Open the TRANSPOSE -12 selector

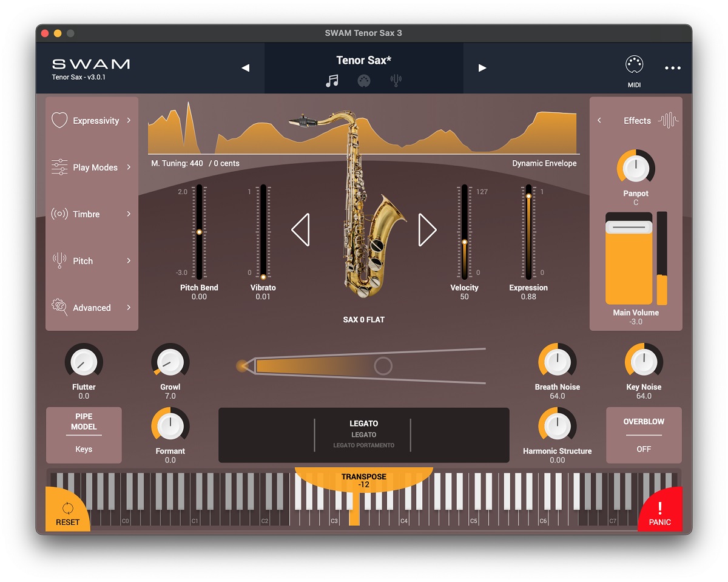[364, 481]
